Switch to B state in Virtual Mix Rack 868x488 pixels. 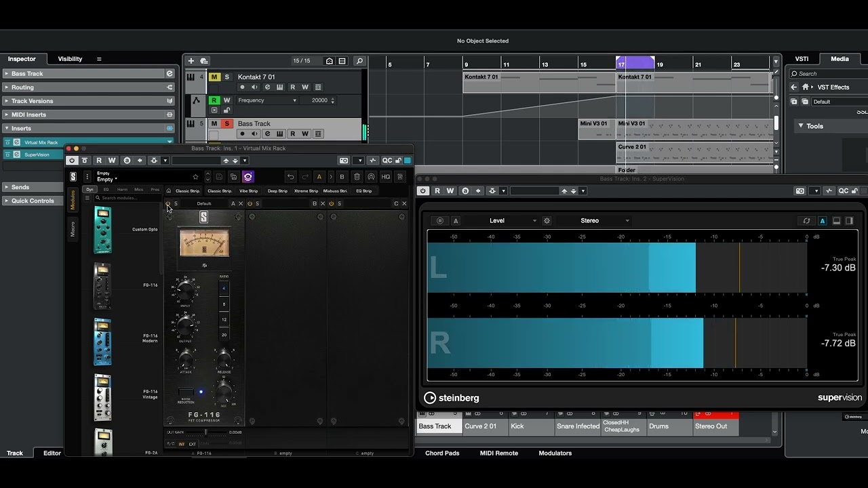(x=342, y=177)
